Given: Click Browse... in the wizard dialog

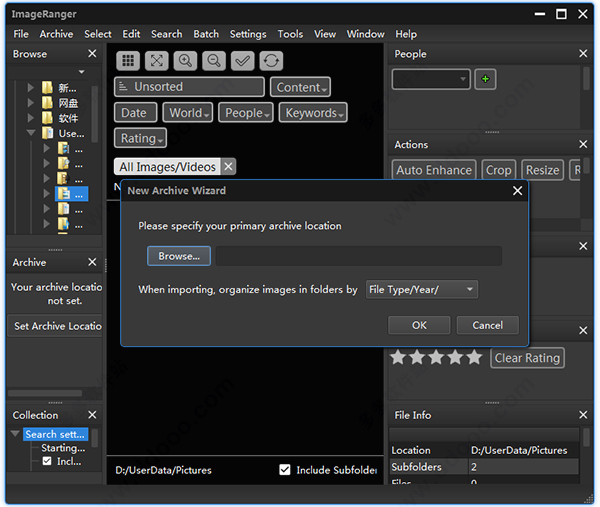Looking at the screenshot, I should pos(179,256).
